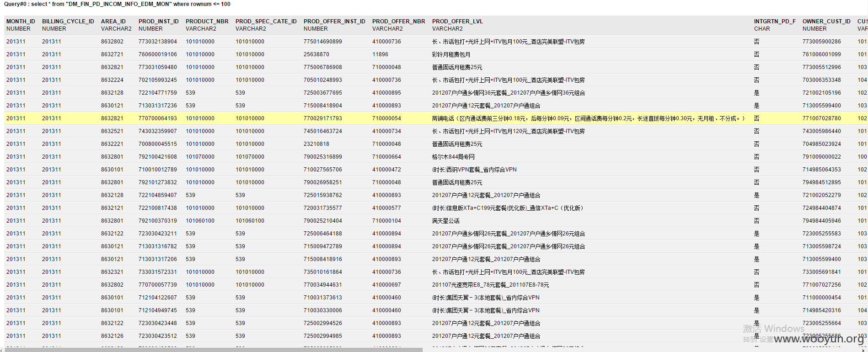Select PROD_OFFER_NBR cell 410000577

tap(386, 208)
